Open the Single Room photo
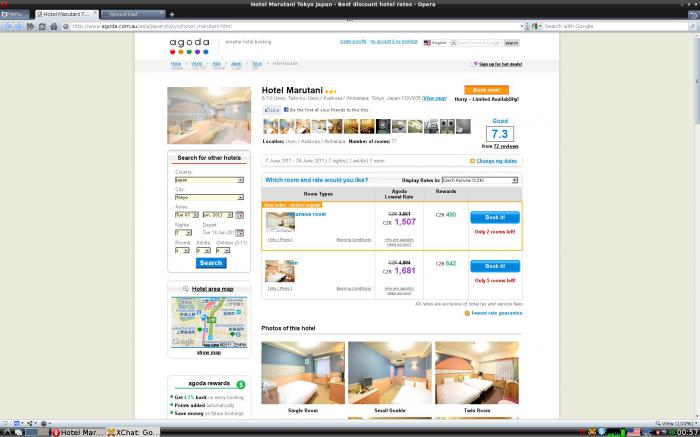This screenshot has width=700, height=437. click(x=303, y=373)
